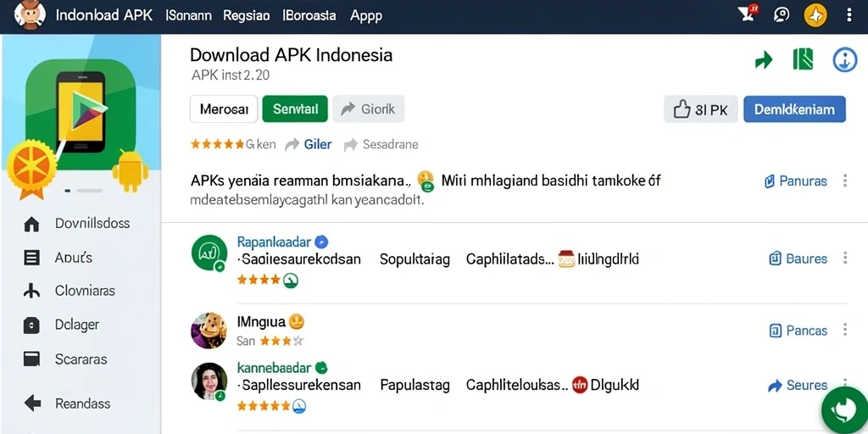Select the Reandass back arrow icon
868x434 pixels.
click(33, 403)
